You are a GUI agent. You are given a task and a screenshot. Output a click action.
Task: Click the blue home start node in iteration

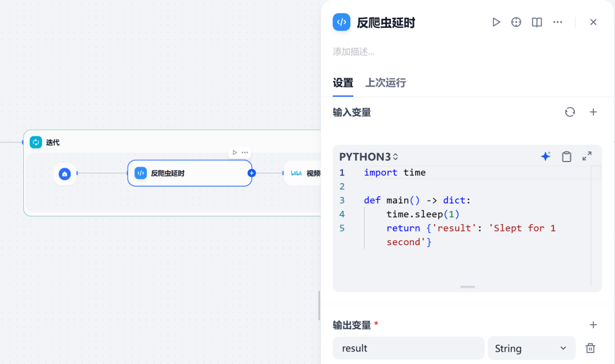tap(65, 173)
